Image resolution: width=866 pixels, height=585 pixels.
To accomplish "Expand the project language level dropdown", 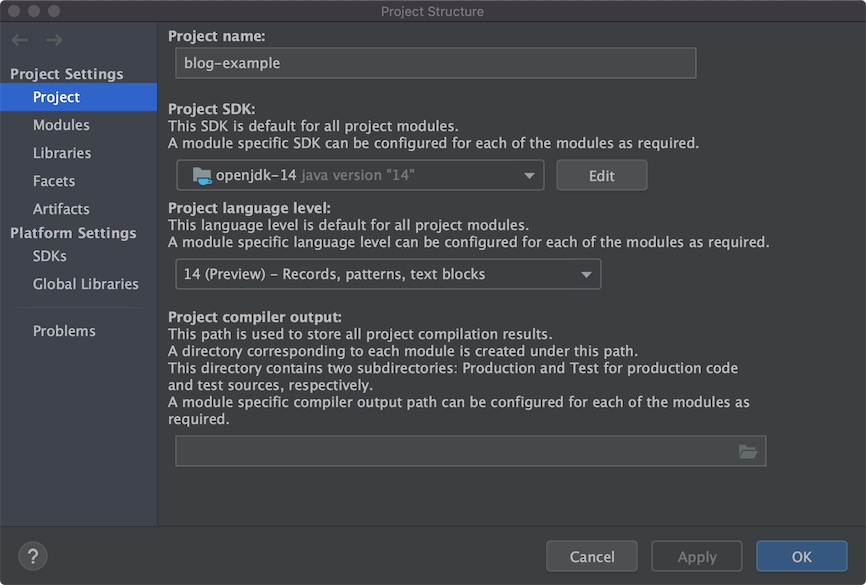I will 388,274.
